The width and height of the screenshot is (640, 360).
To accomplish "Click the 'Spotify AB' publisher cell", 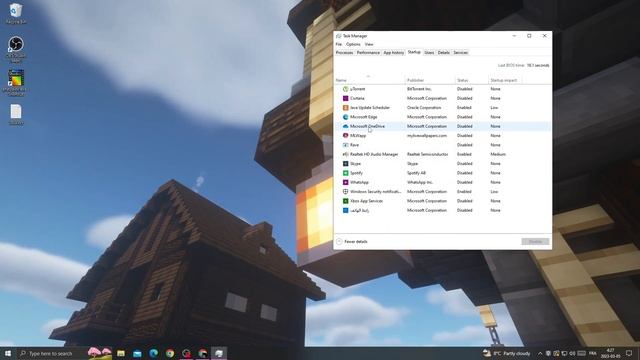I will (416, 173).
